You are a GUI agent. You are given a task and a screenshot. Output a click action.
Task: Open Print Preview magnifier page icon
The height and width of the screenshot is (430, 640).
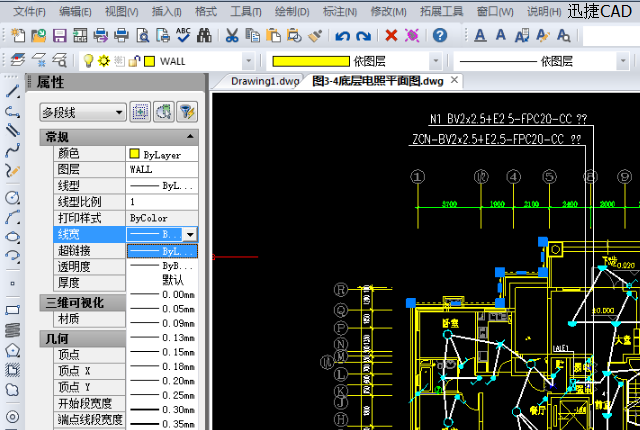142,36
